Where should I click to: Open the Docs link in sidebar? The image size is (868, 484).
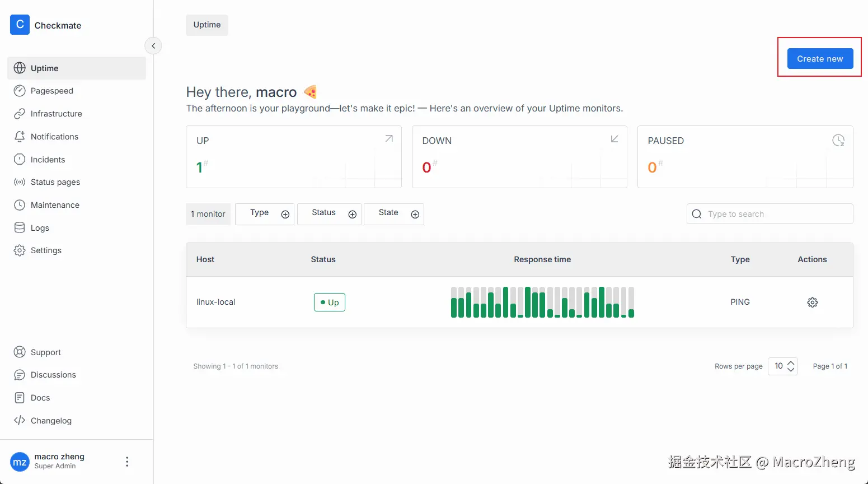pos(40,398)
